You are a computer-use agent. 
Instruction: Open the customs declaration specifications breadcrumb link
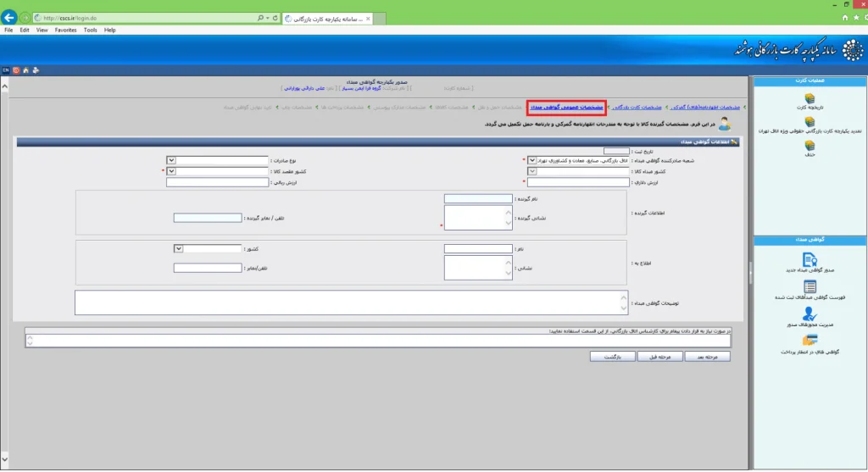coord(704,108)
